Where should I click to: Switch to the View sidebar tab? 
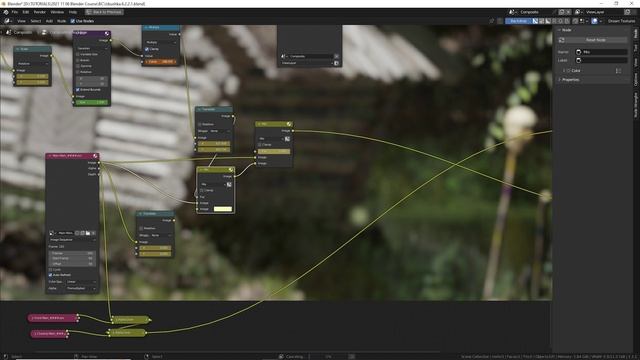[636, 62]
